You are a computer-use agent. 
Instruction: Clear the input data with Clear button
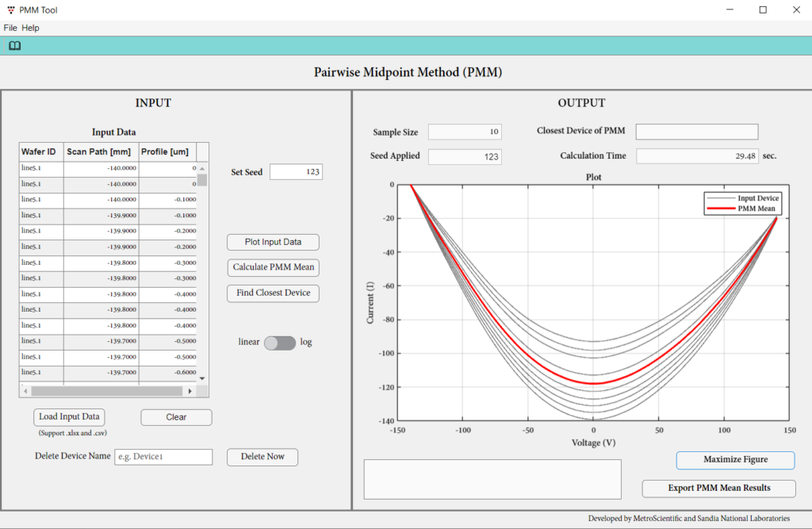click(x=176, y=417)
